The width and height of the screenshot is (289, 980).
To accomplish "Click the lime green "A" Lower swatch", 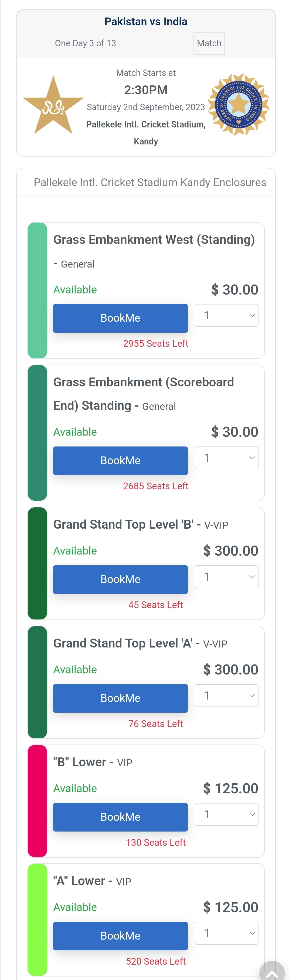I will pyautogui.click(x=37, y=920).
